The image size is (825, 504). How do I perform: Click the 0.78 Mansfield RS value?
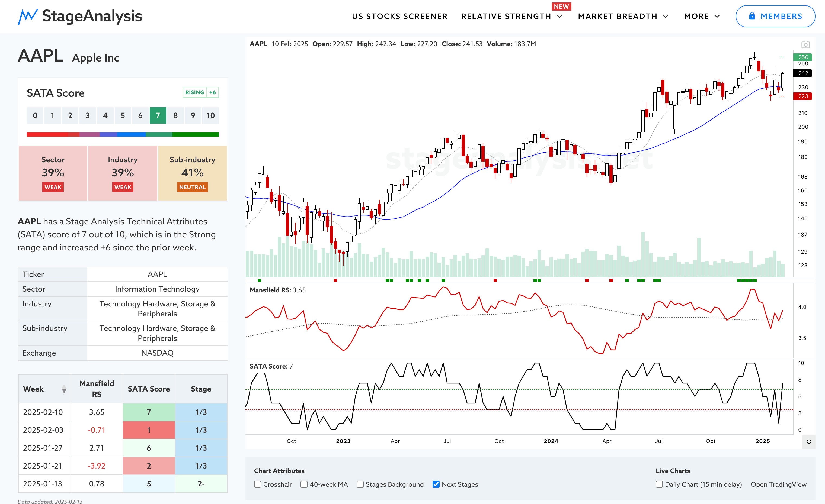[97, 484]
